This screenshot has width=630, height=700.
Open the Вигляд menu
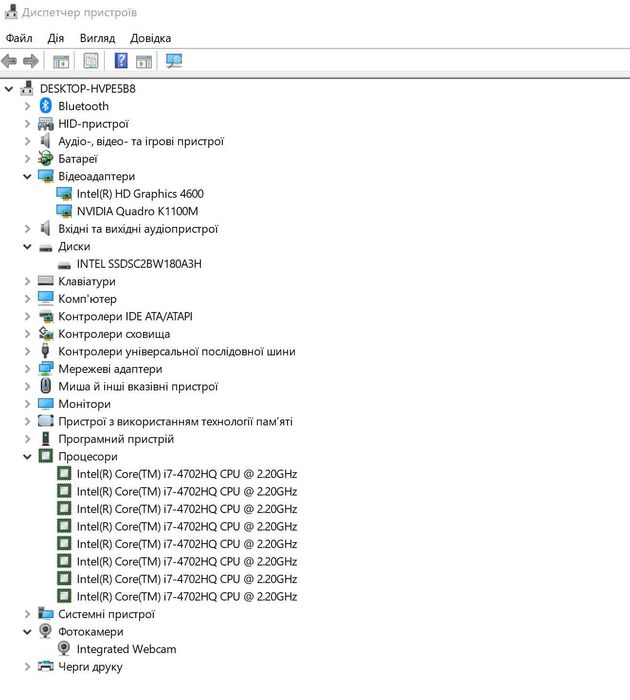97,38
